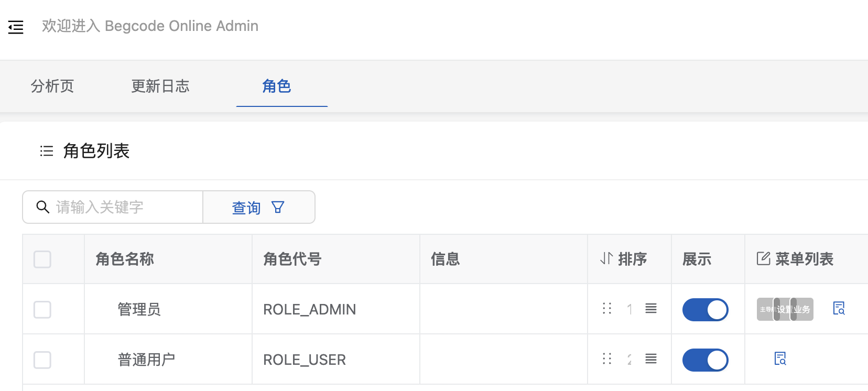Click the lines icon in ROLE_USER sort cell
The height and width of the screenshot is (391, 868).
tap(651, 359)
